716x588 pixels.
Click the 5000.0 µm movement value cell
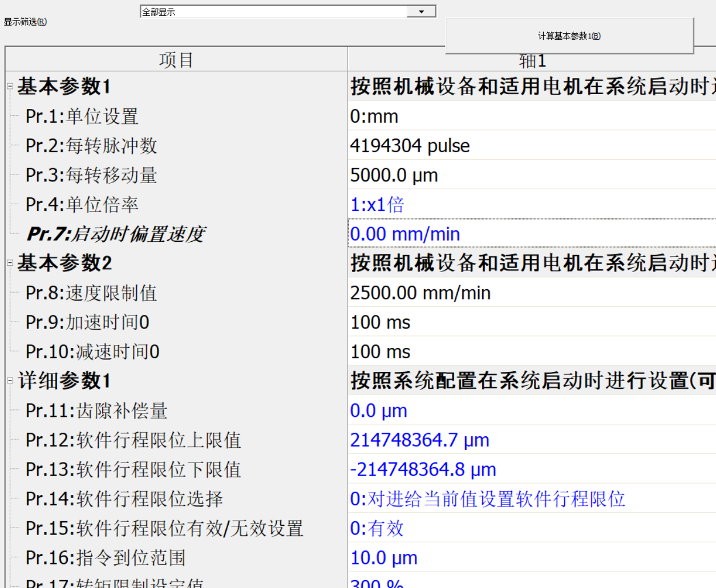click(394, 175)
